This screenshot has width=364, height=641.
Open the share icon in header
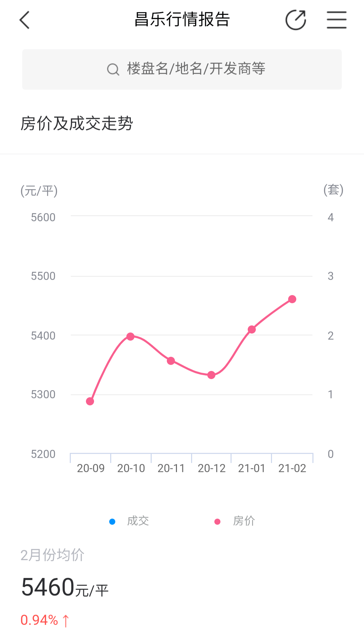click(296, 20)
